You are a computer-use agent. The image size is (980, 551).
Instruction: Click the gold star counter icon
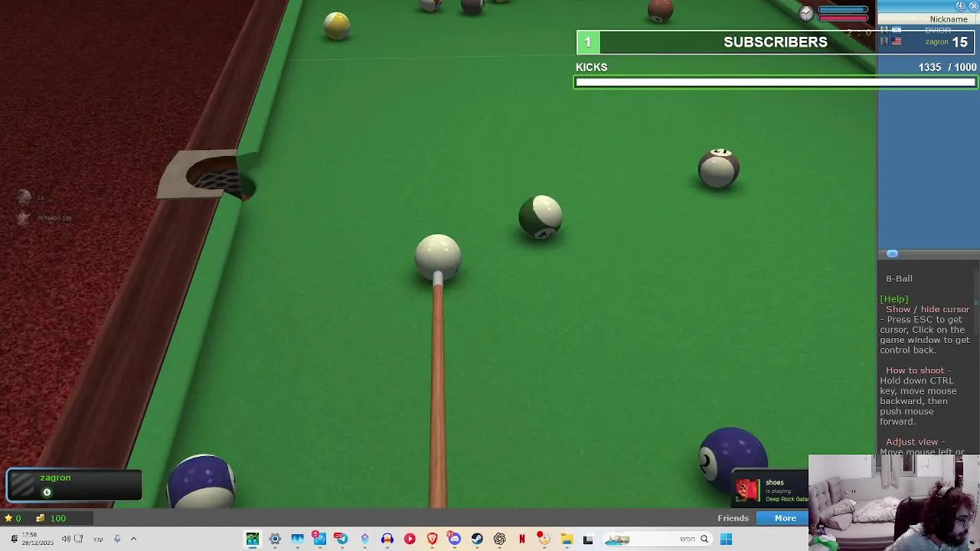point(8,518)
